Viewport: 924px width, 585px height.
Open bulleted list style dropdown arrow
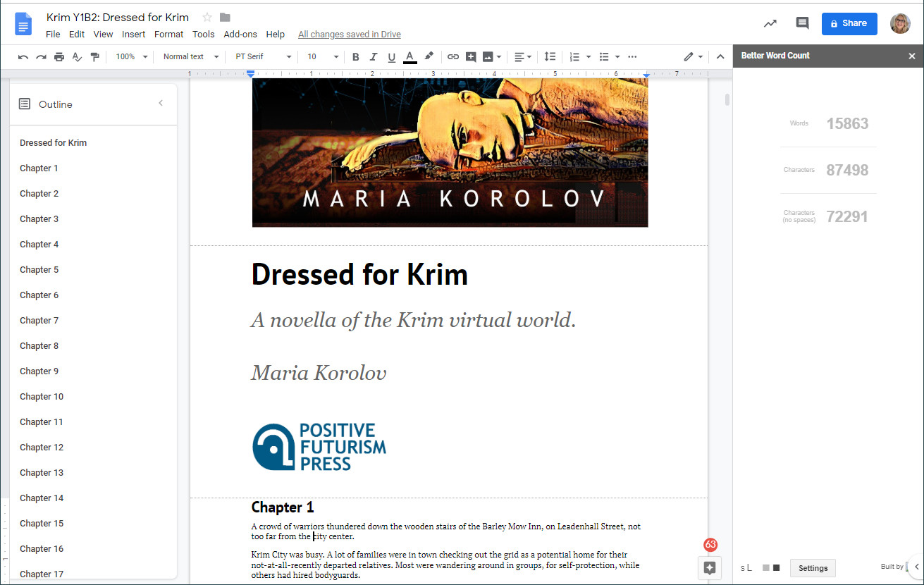[x=617, y=56]
